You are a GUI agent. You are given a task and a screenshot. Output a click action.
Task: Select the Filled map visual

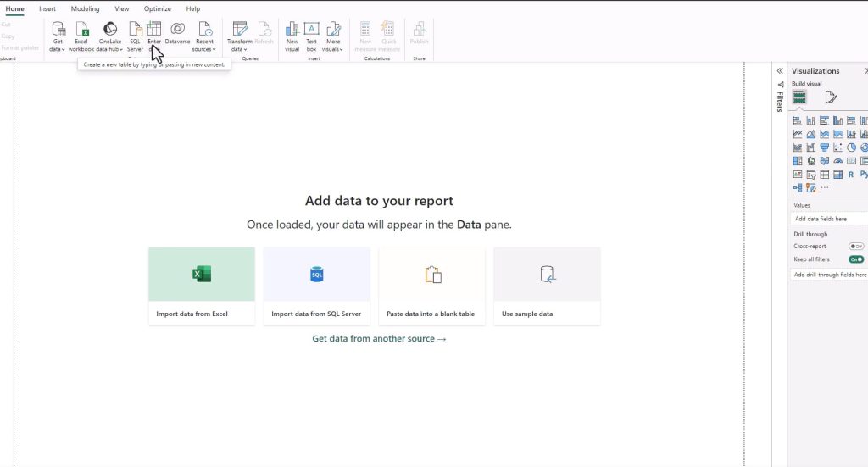(824, 161)
